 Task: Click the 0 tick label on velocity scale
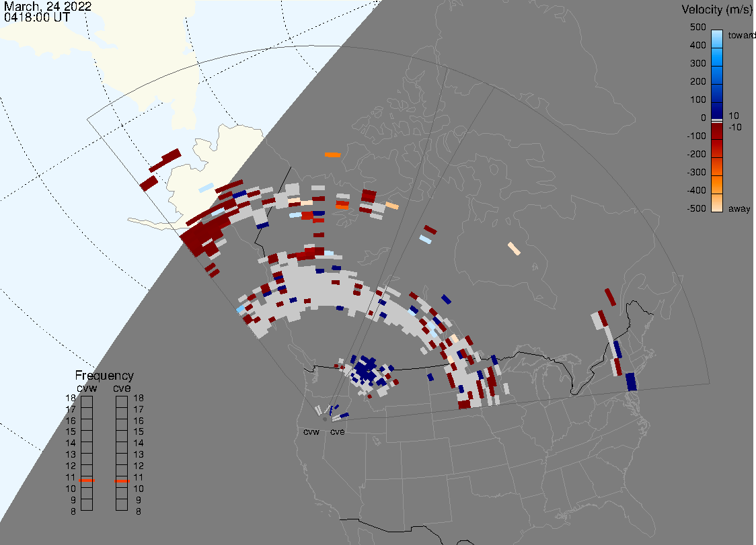[703, 118]
